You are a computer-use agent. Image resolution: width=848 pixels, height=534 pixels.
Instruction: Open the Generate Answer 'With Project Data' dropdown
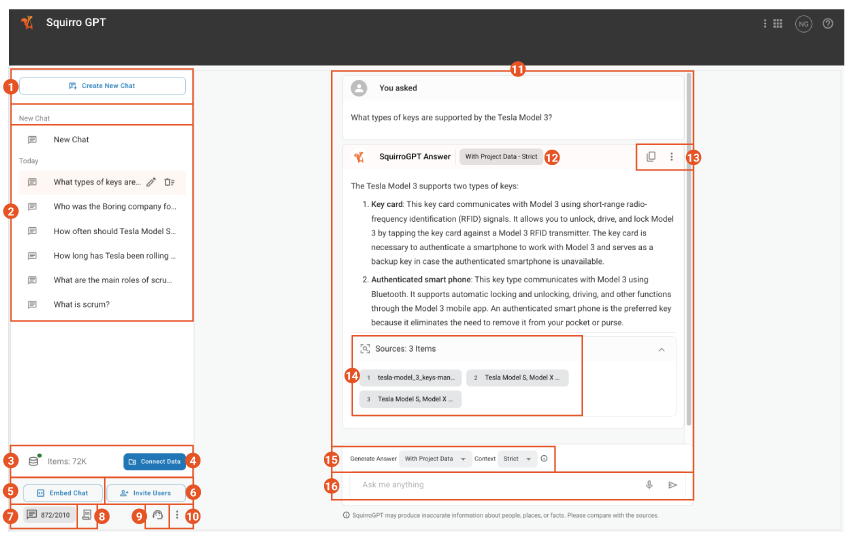point(435,459)
